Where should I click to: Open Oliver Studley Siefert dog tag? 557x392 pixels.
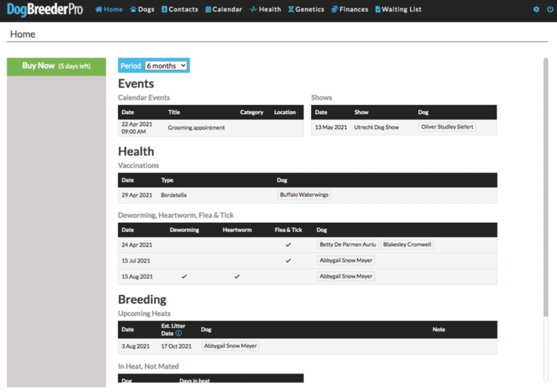(x=447, y=127)
